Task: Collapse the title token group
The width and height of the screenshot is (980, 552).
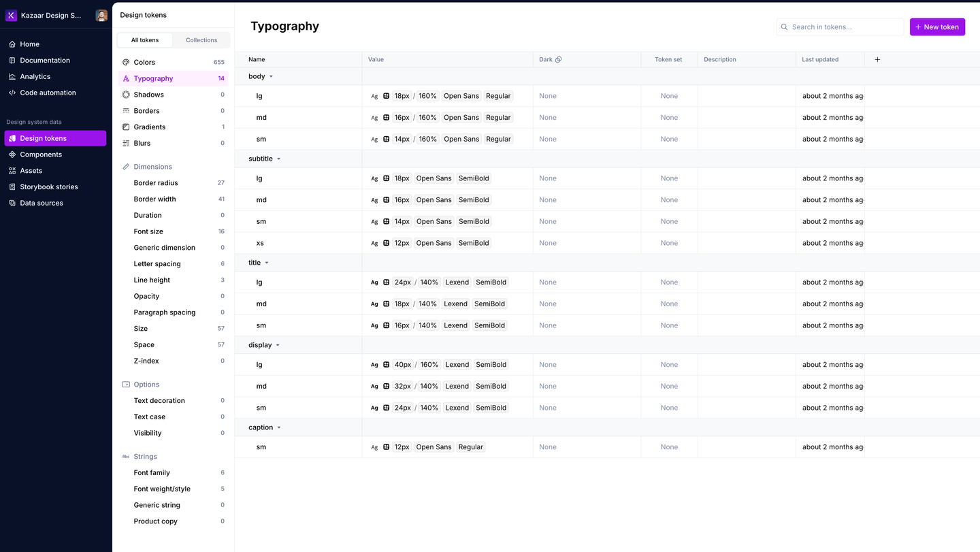Action: coord(267,263)
